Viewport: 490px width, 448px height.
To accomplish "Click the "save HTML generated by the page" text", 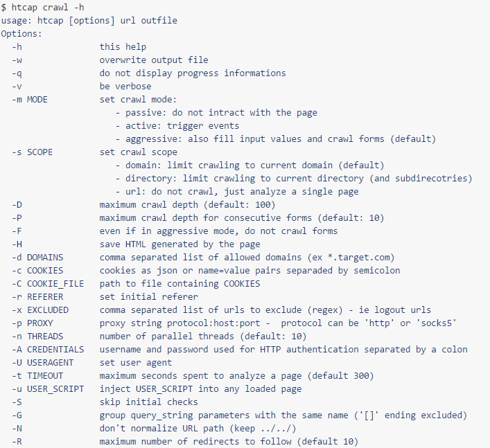I will click(180, 244).
